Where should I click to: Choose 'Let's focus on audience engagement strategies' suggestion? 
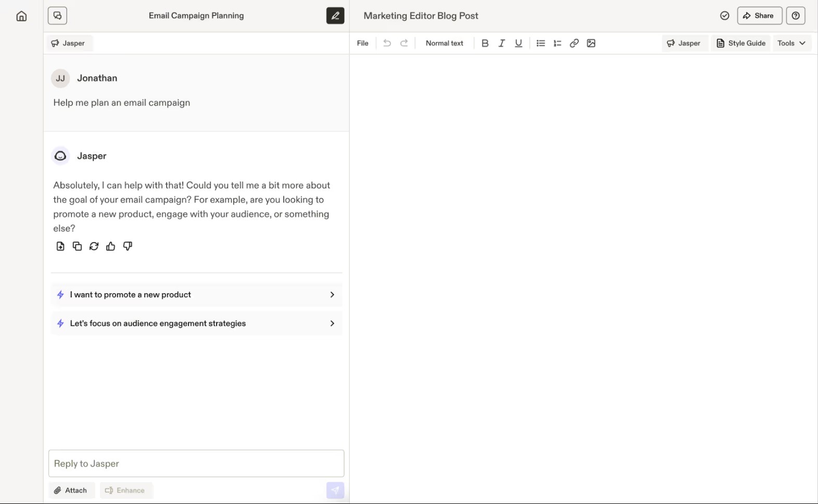pos(197,323)
